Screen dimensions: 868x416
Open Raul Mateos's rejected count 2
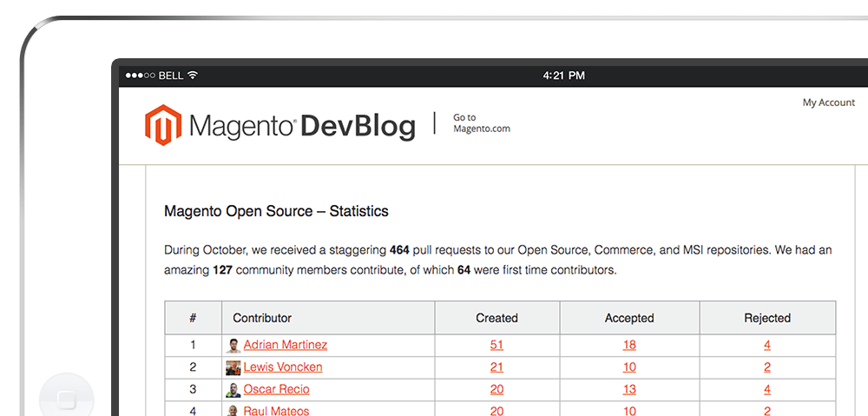point(767,411)
